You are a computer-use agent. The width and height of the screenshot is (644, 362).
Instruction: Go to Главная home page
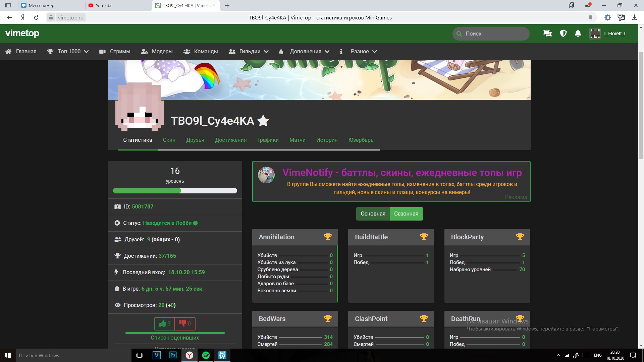(x=21, y=51)
